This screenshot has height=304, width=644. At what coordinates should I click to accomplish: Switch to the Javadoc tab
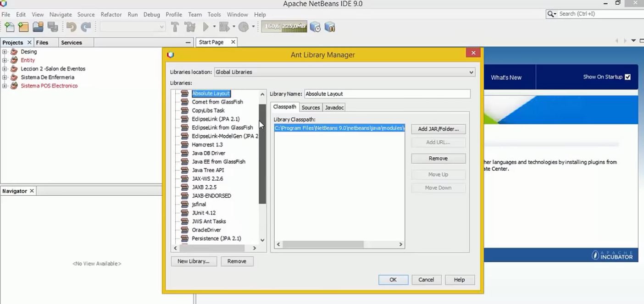(x=334, y=107)
